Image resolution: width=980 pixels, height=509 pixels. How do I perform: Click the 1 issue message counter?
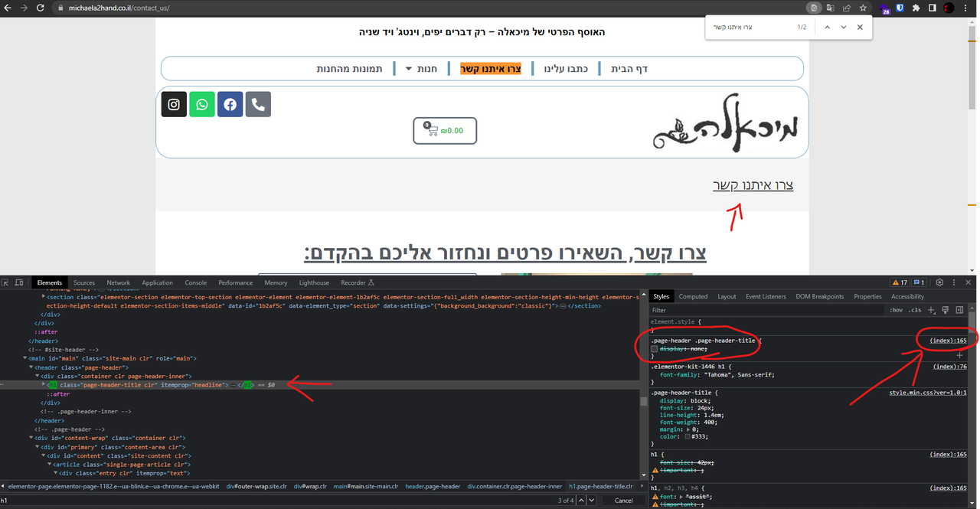[x=919, y=282]
